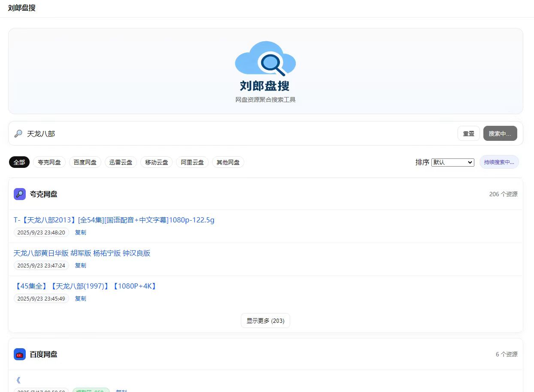The height and width of the screenshot is (392, 534).
Task: Open the 天龙八部2013 全54集 result link
Action: click(114, 220)
